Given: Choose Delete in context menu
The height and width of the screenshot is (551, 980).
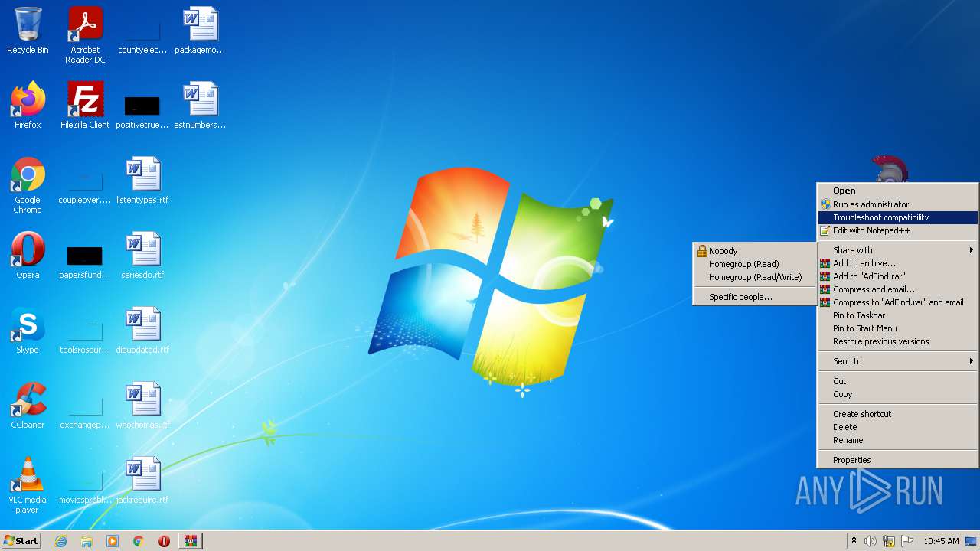Looking at the screenshot, I should [x=898, y=427].
